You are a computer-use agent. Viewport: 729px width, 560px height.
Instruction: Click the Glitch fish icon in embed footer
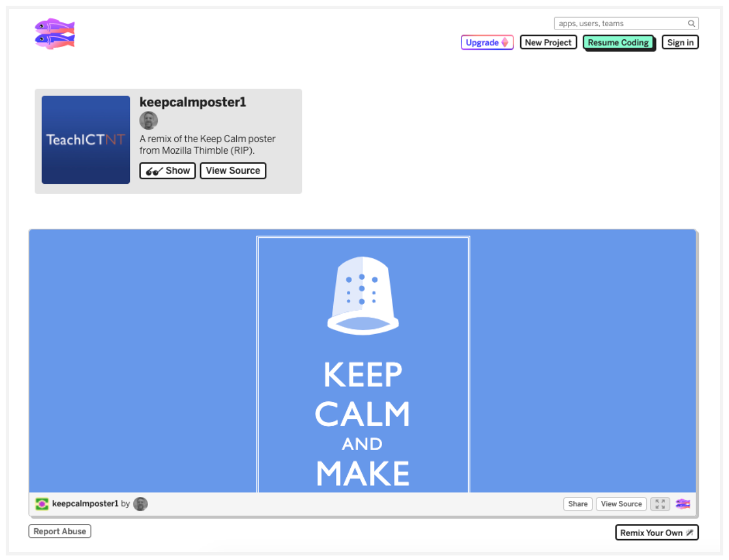coord(683,504)
